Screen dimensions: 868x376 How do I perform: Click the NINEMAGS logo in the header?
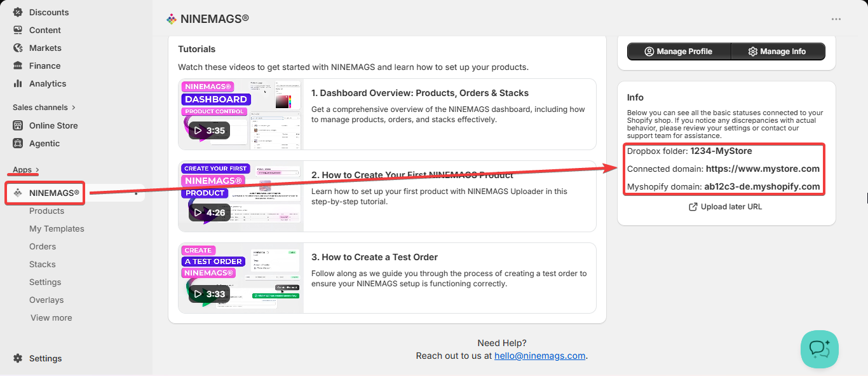click(x=172, y=19)
